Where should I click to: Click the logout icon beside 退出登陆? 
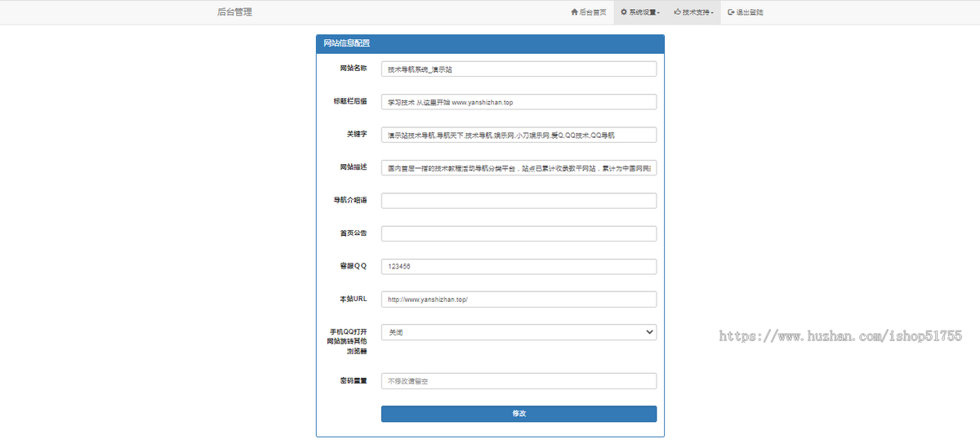coord(731,12)
